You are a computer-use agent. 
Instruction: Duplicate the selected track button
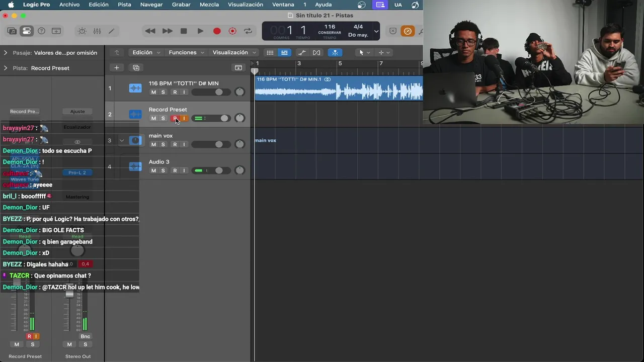pos(136,68)
